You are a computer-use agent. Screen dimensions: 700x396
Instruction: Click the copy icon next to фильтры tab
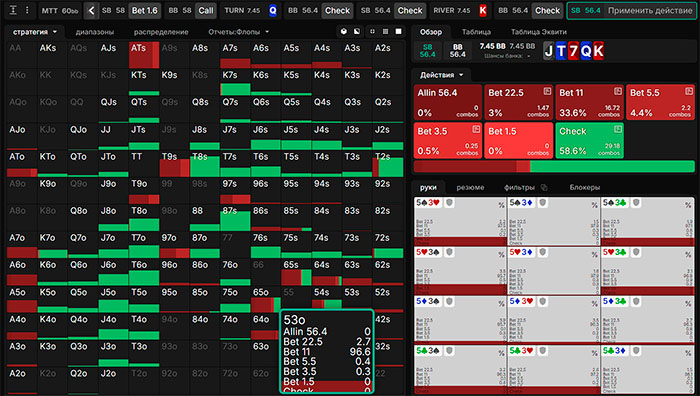[x=544, y=188]
